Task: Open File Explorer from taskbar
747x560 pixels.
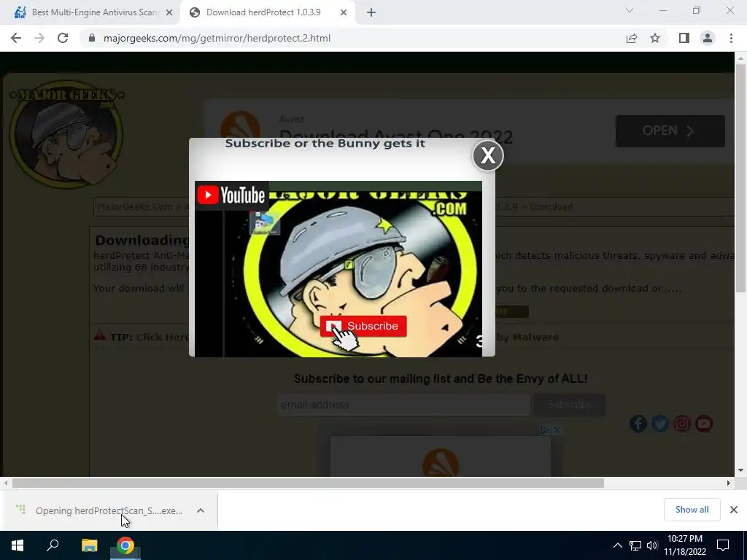Action: pos(89,545)
